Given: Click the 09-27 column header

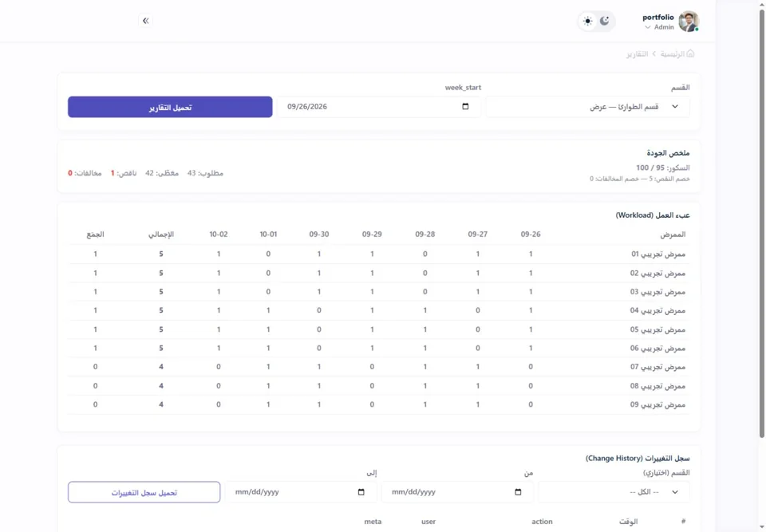Looking at the screenshot, I should (478, 234).
